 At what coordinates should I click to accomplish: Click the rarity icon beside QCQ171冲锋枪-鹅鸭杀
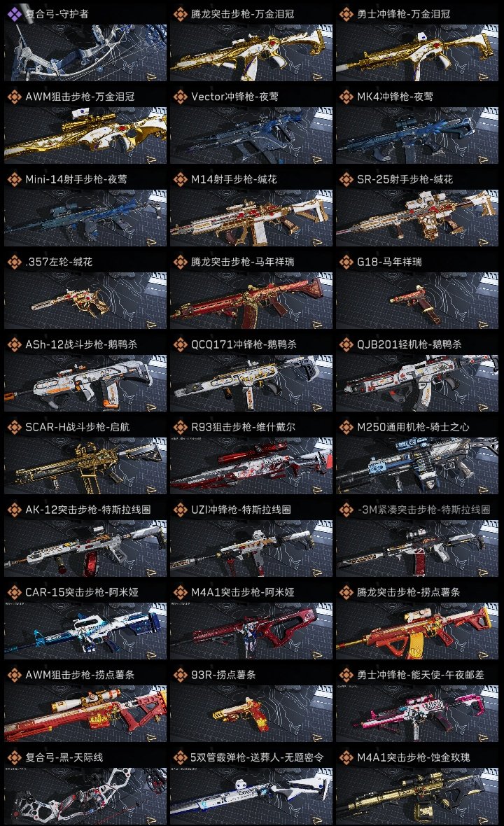pyautogui.click(x=180, y=344)
